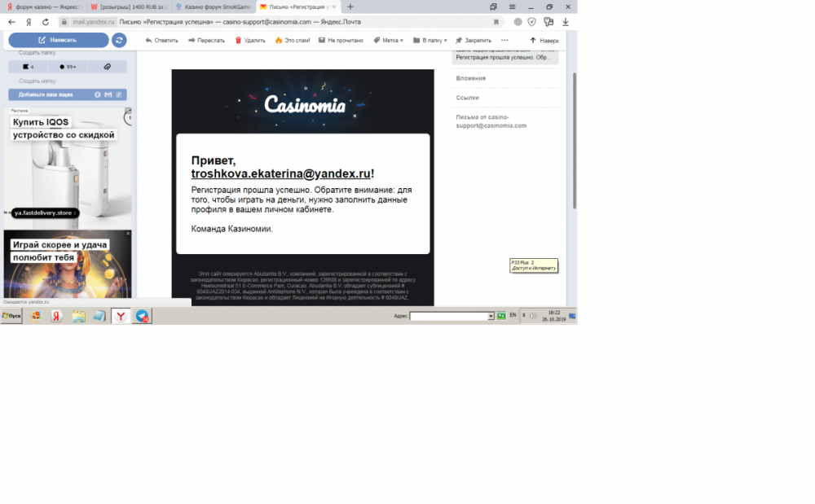The width and height of the screenshot is (815, 504).
Task: Click Написать to compose an email
Action: pyautogui.click(x=58, y=40)
